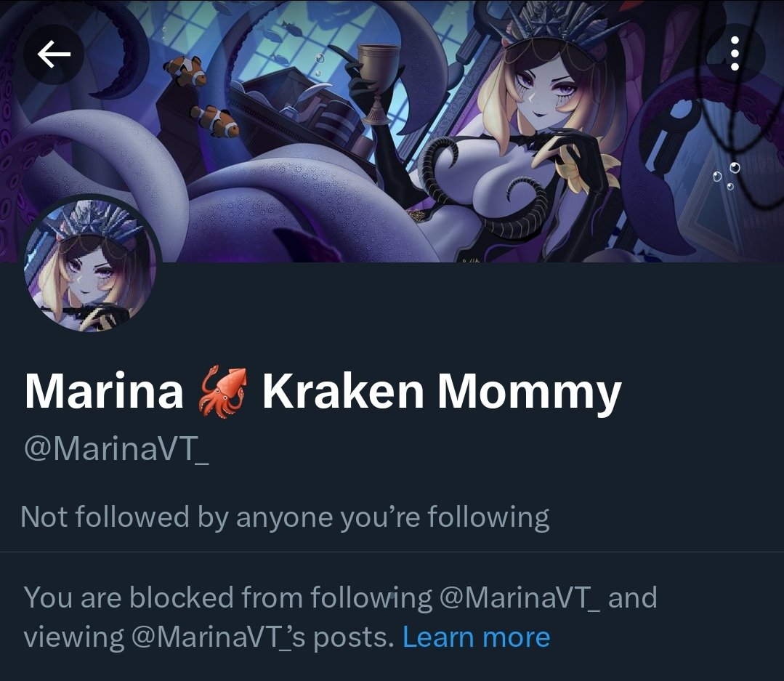Image resolution: width=784 pixels, height=681 pixels.
Task: Open the three-dot more options menu
Action: [735, 54]
